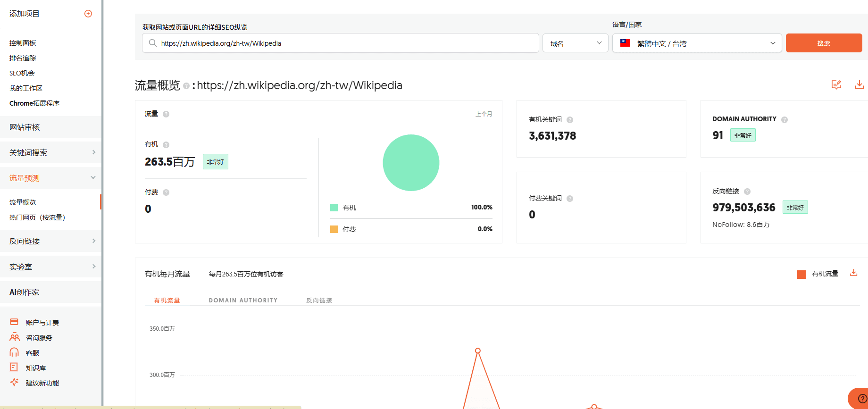Click the URL input field

[341, 43]
